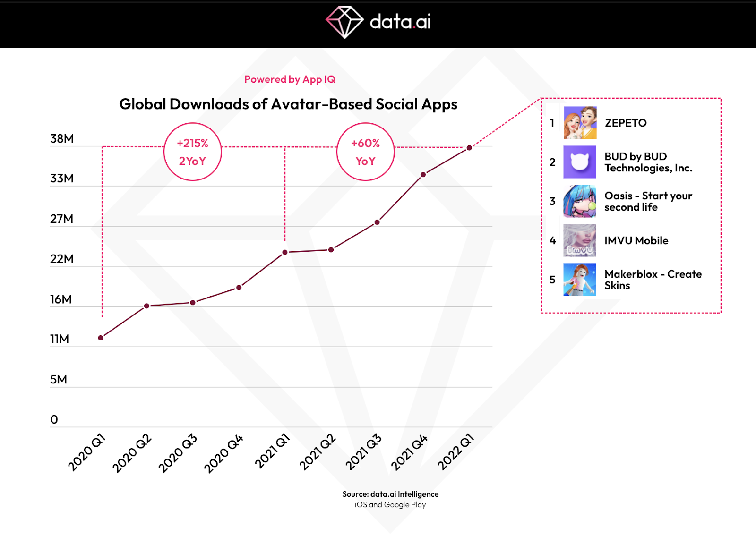Open the Oasis app icon

tap(580, 201)
